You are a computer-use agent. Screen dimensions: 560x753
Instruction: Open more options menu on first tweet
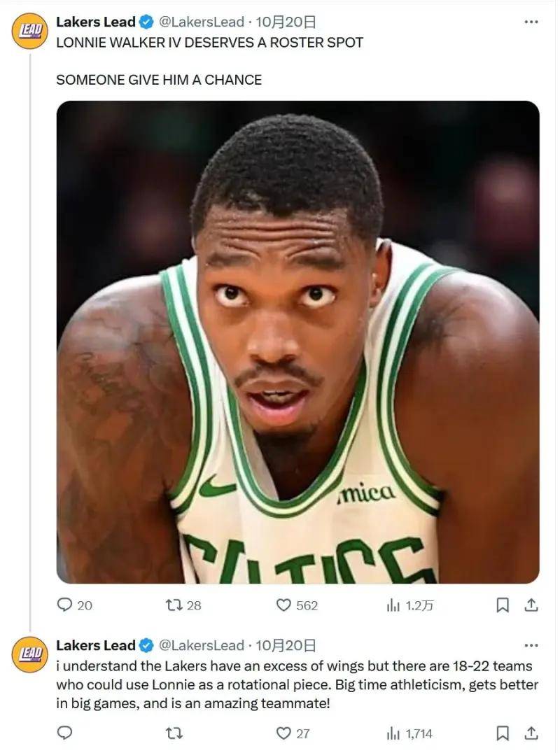[x=531, y=22]
